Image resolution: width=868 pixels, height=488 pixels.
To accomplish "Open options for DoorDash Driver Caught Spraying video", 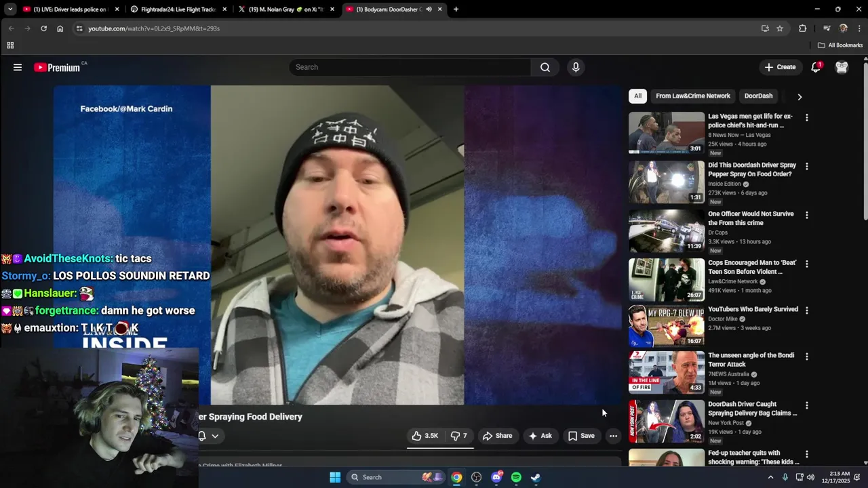I will [x=806, y=405].
